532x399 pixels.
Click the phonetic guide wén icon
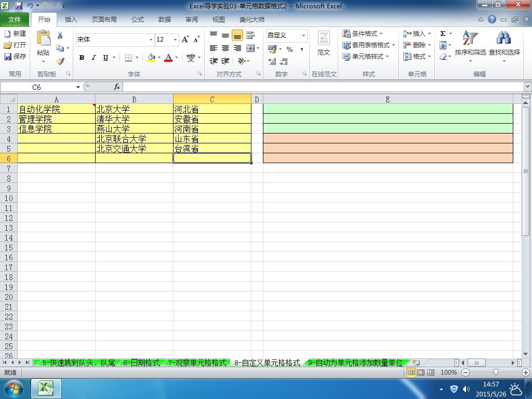(x=191, y=58)
